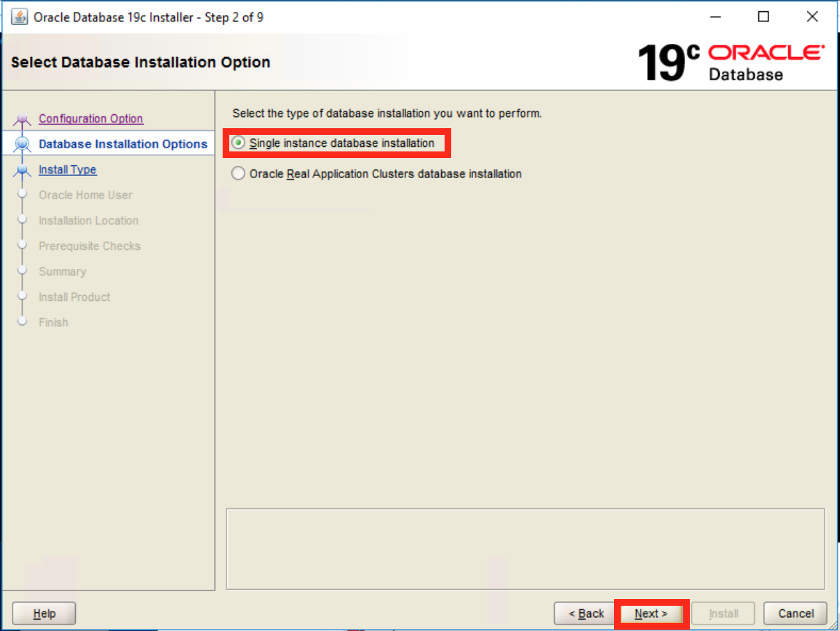Click the Next button
Viewport: 840px width, 631px height.
click(651, 614)
